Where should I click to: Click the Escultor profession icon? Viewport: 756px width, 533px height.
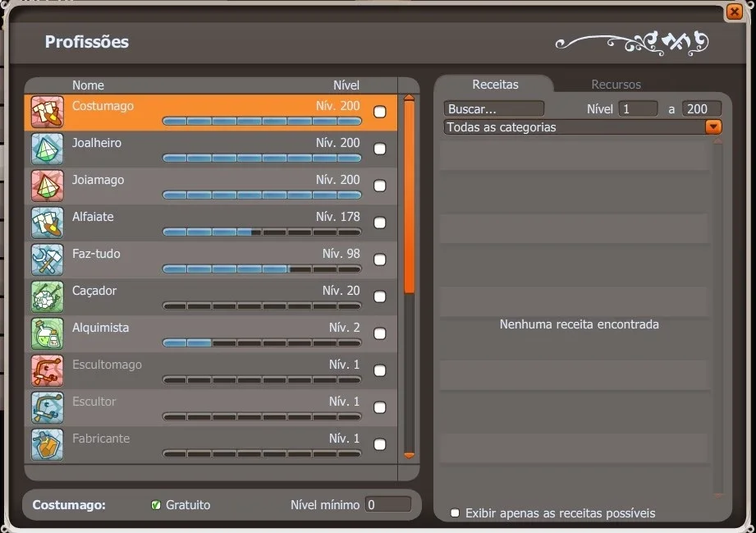[x=48, y=407]
